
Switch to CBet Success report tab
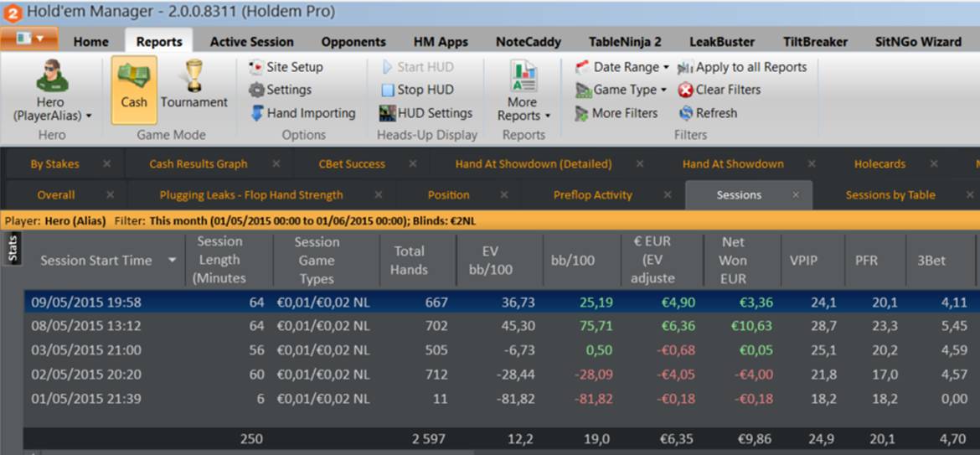[x=352, y=163]
